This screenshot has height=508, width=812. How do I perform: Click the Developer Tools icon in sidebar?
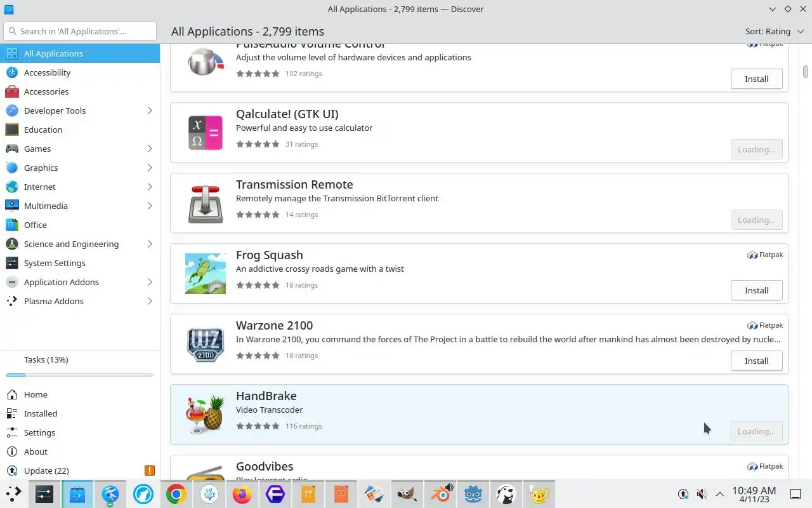12,110
